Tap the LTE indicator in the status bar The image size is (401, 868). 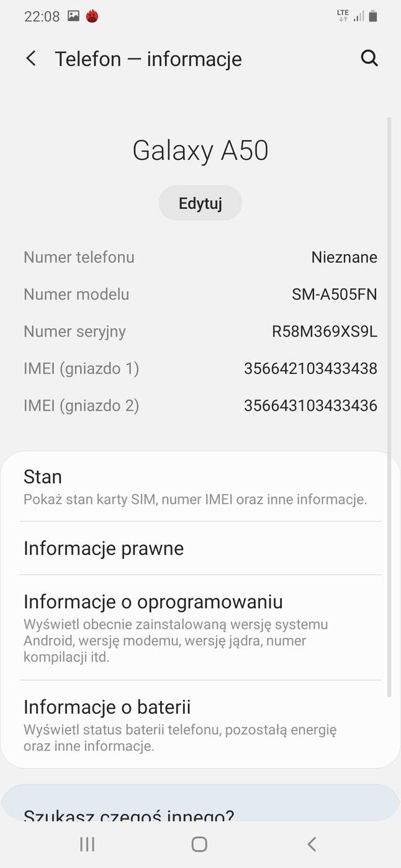[x=342, y=15]
